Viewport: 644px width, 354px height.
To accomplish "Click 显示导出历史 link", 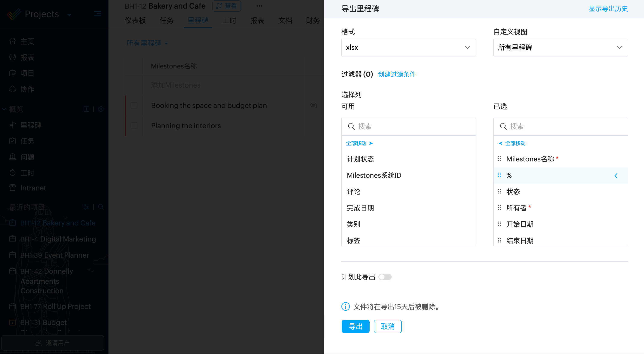I will 608,9.
